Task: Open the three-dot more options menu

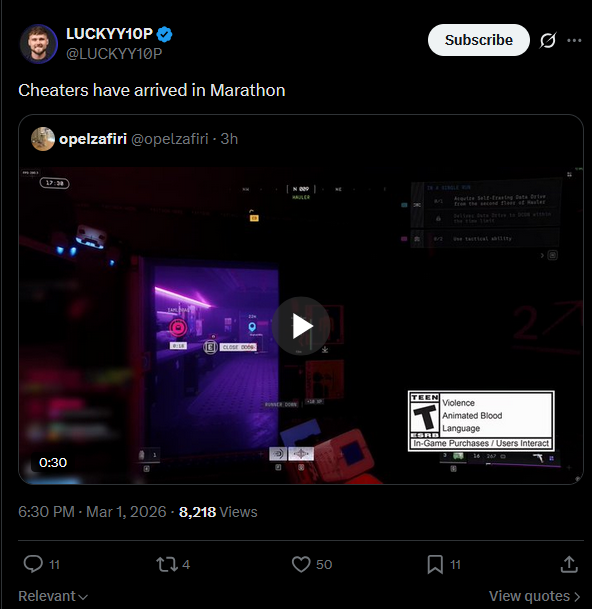Action: click(x=574, y=40)
